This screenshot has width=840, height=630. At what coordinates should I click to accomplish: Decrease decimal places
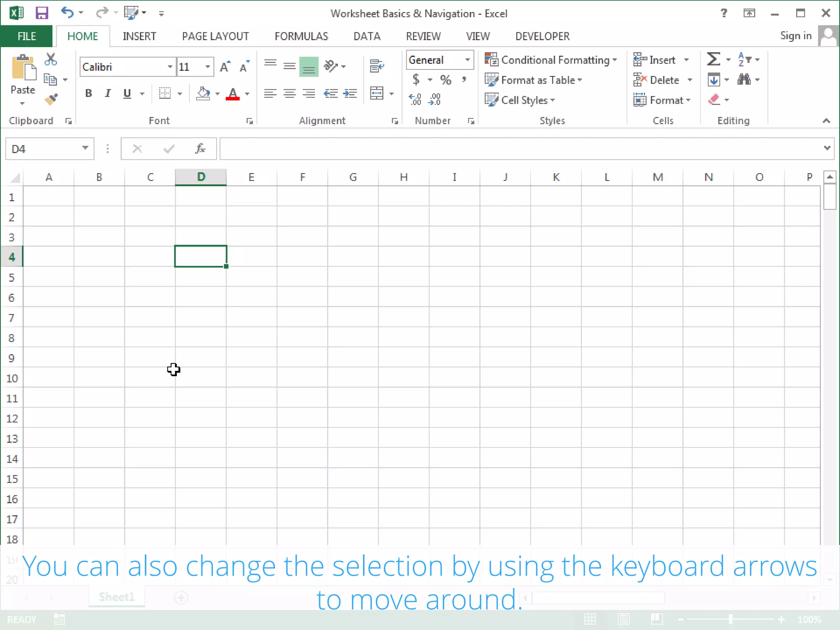coord(434,99)
